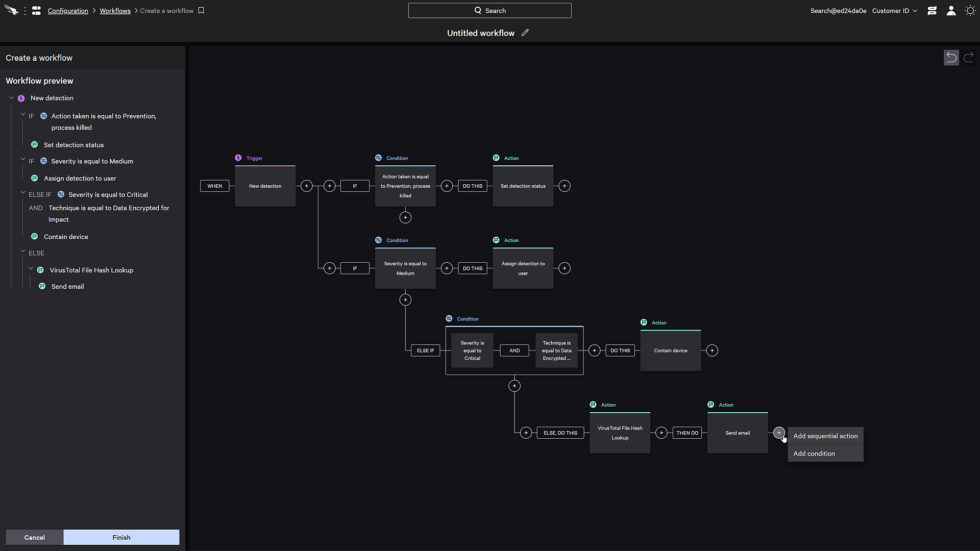Collapse the ELSE IF Severity Critical branch
This screenshot has height=551, width=980.
click(23, 193)
